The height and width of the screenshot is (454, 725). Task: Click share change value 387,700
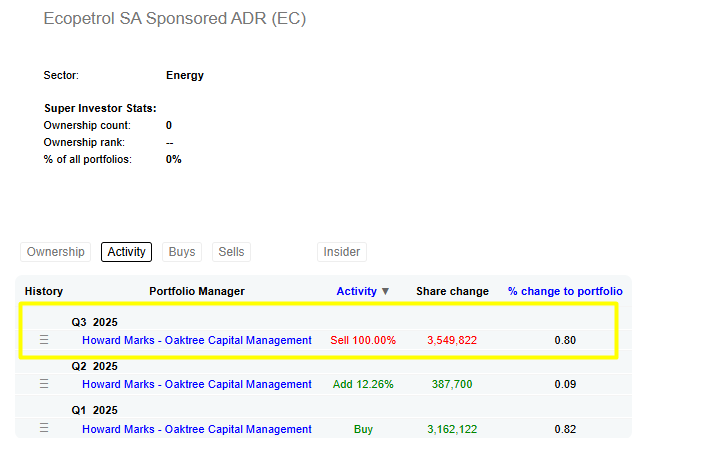coord(452,384)
